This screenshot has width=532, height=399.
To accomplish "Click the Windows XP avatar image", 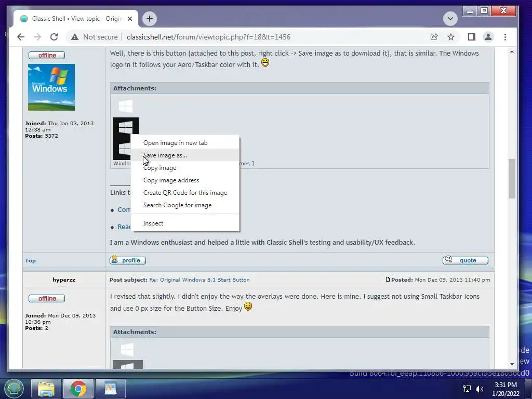I will tap(51, 87).
